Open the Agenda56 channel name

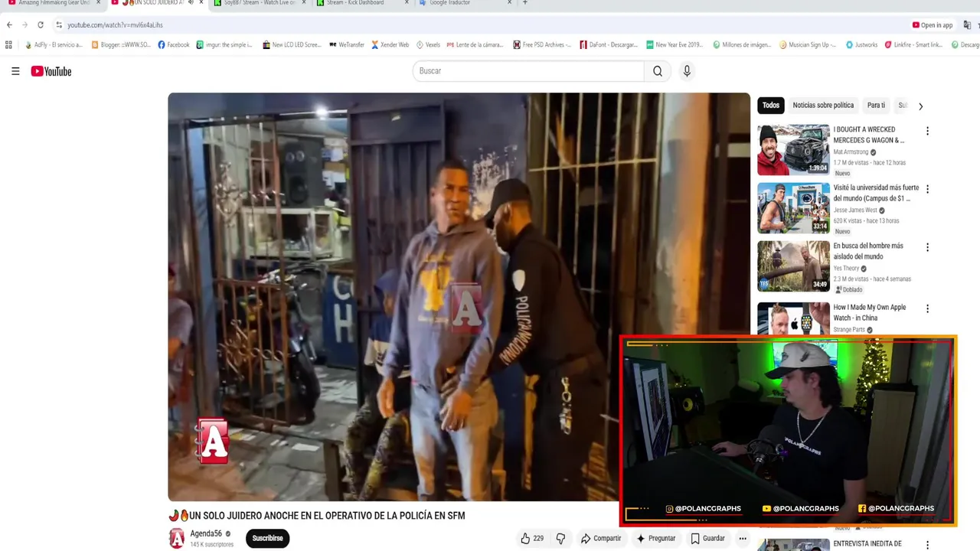206,533
